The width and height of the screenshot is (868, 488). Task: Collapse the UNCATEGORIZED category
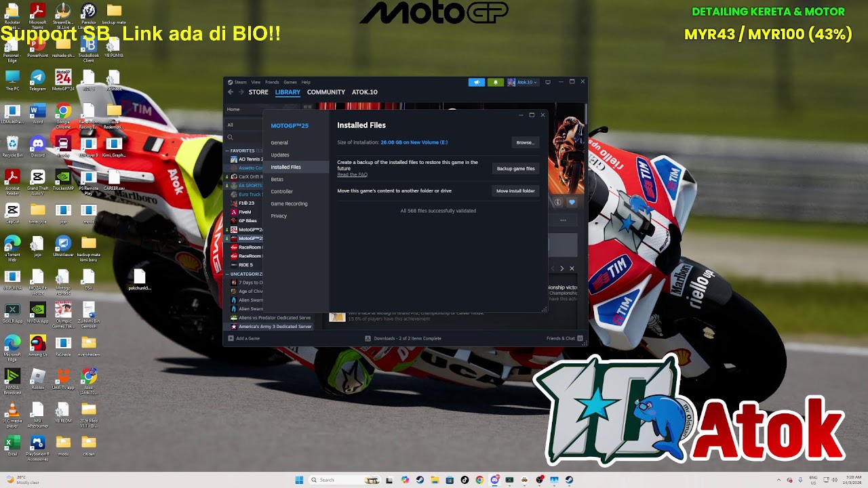pos(228,274)
